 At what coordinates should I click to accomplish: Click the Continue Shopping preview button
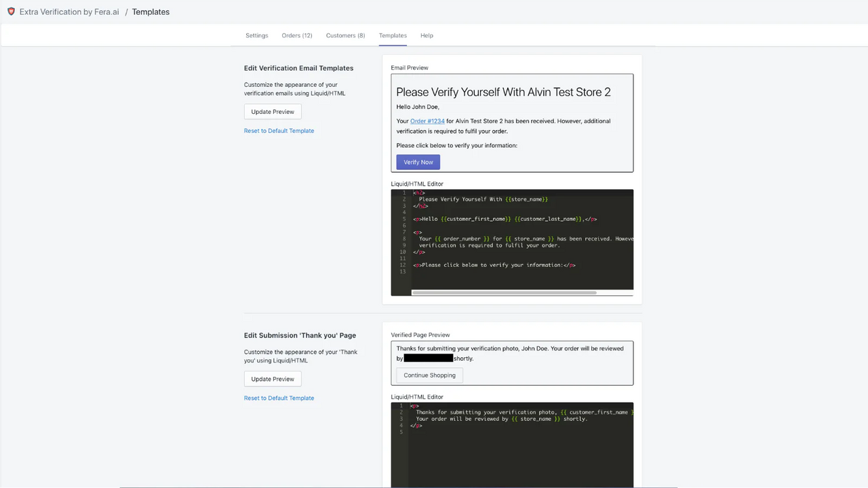pyautogui.click(x=429, y=375)
